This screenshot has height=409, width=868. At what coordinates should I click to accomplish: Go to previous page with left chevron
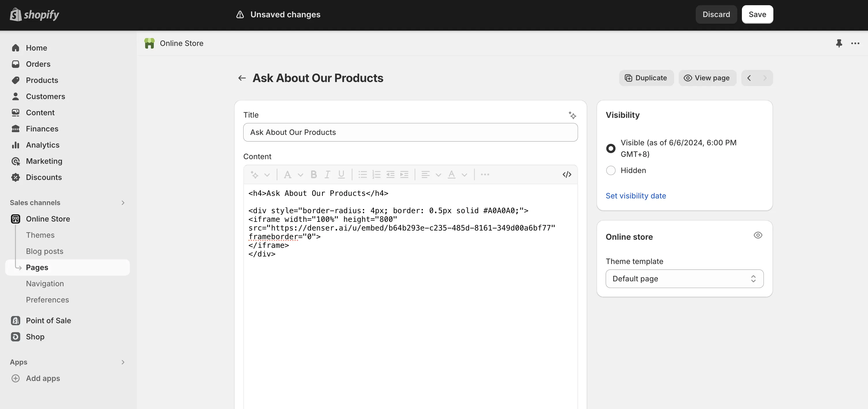tap(749, 78)
